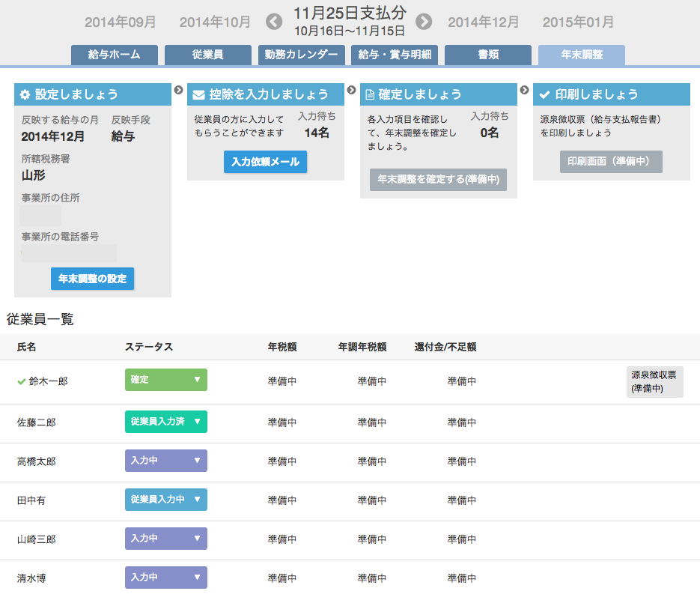
Task: Open 高橋太郎's 入力中 status dropdown
Action: 165,461
